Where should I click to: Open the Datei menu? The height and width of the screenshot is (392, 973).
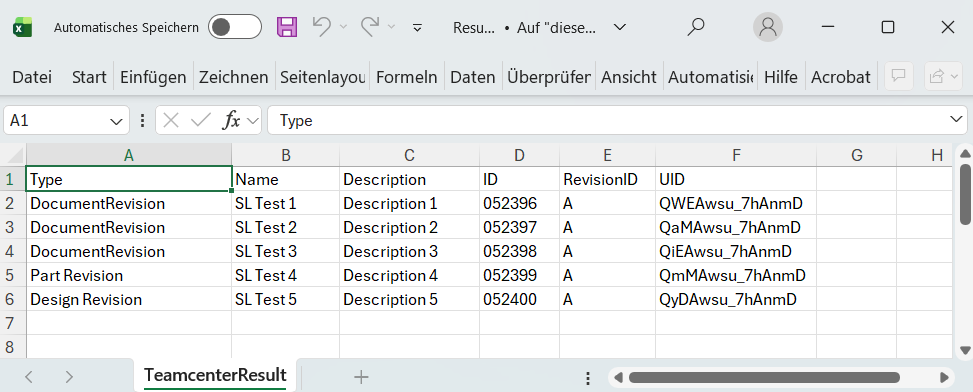click(x=32, y=77)
